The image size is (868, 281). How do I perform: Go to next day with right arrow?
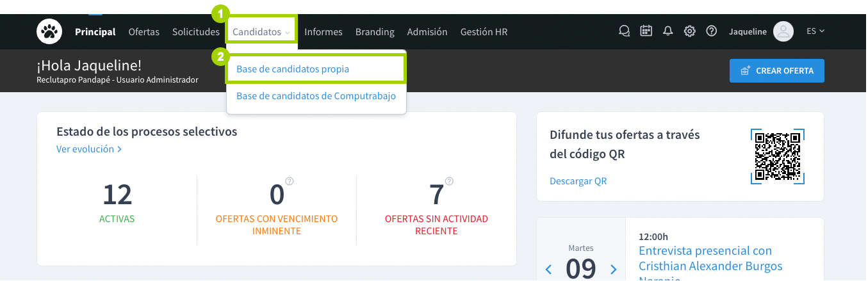pyautogui.click(x=613, y=269)
